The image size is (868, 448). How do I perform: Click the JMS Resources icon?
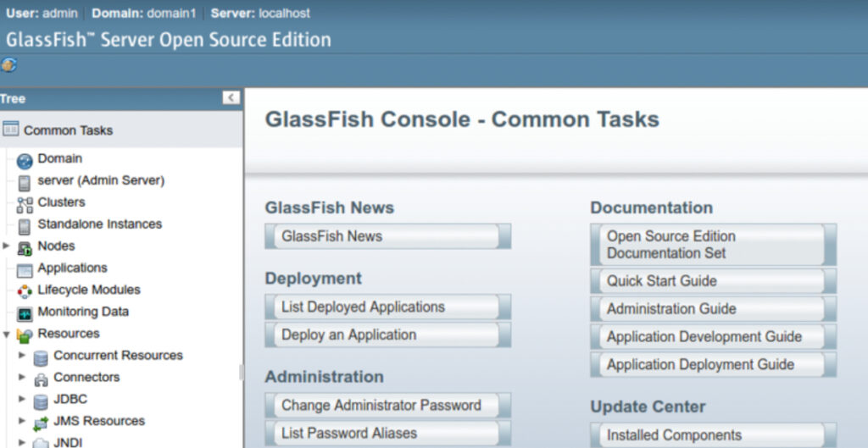[41, 424]
